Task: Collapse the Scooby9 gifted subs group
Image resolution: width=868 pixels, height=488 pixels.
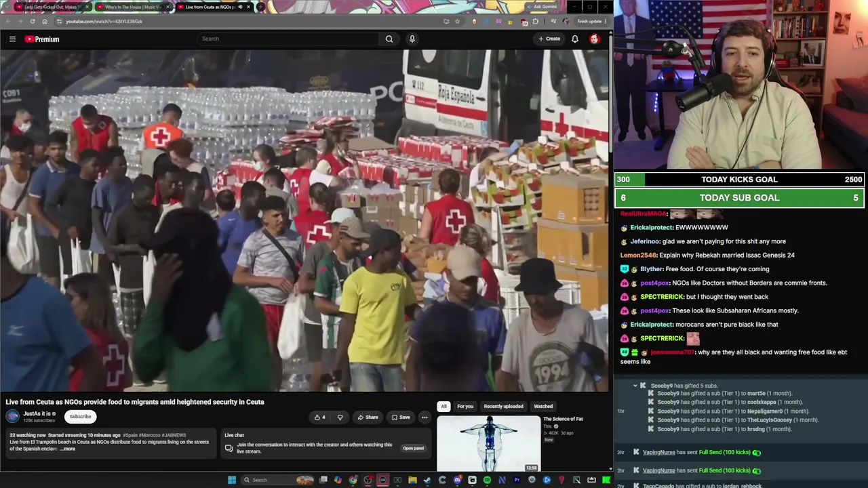Action: (x=635, y=386)
